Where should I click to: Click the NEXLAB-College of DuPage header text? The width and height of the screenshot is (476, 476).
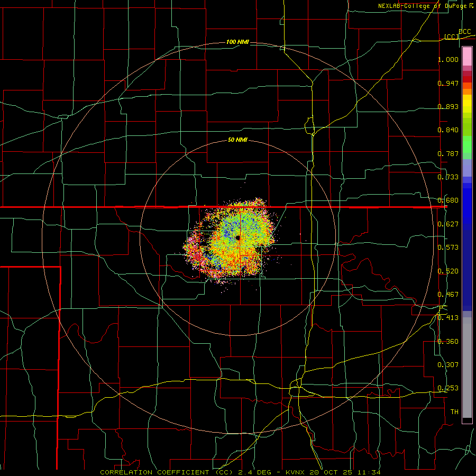coord(425,6)
